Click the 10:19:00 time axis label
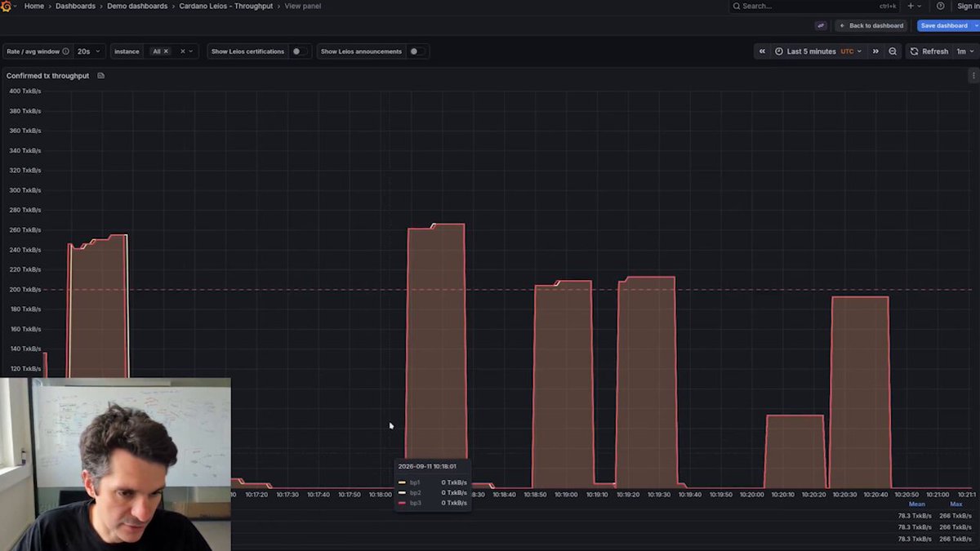980x551 pixels. coord(566,495)
